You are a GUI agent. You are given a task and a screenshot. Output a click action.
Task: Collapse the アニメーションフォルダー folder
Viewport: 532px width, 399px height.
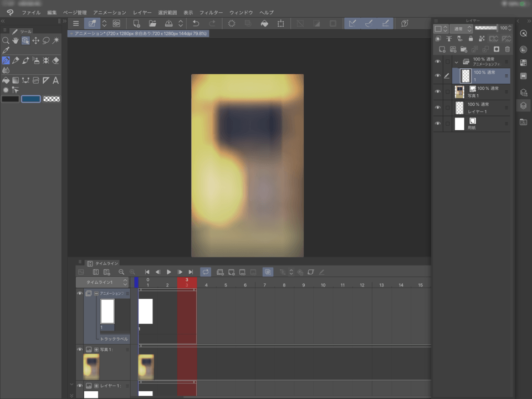point(457,62)
